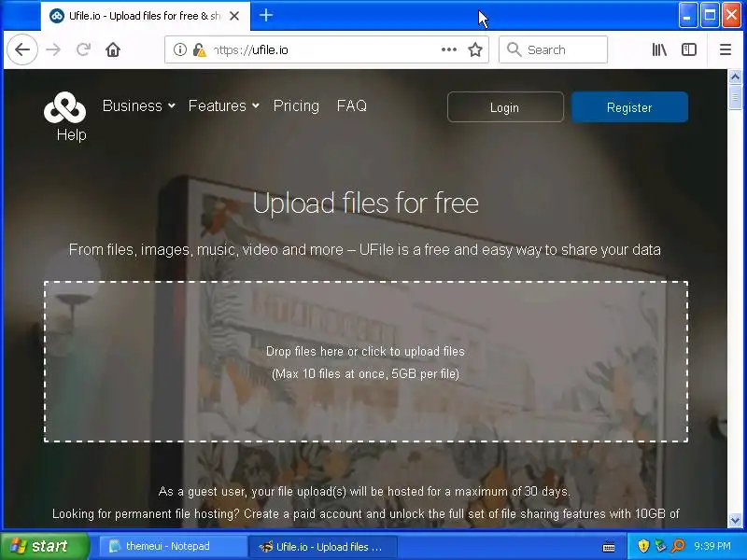Click the Register button
This screenshot has width=747, height=560.
click(629, 107)
